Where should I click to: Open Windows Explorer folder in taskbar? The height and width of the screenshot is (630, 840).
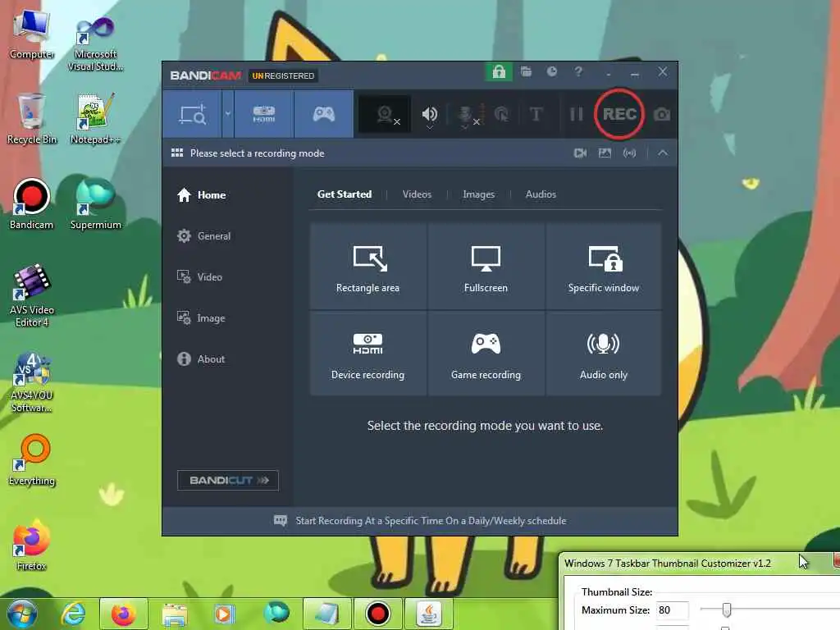coord(175,614)
